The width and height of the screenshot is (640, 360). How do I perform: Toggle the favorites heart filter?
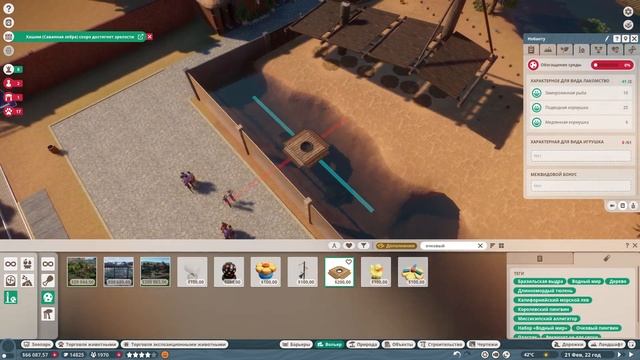pos(349,245)
